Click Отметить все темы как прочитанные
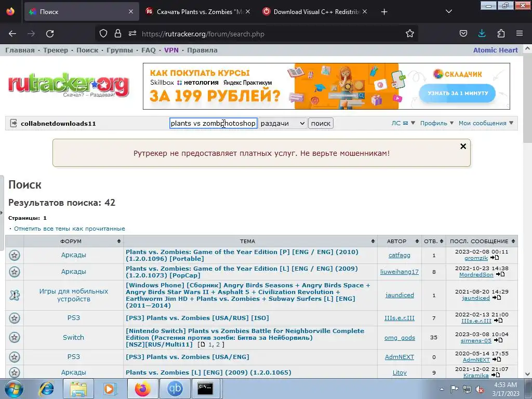This screenshot has width=532, height=399. click(70, 229)
